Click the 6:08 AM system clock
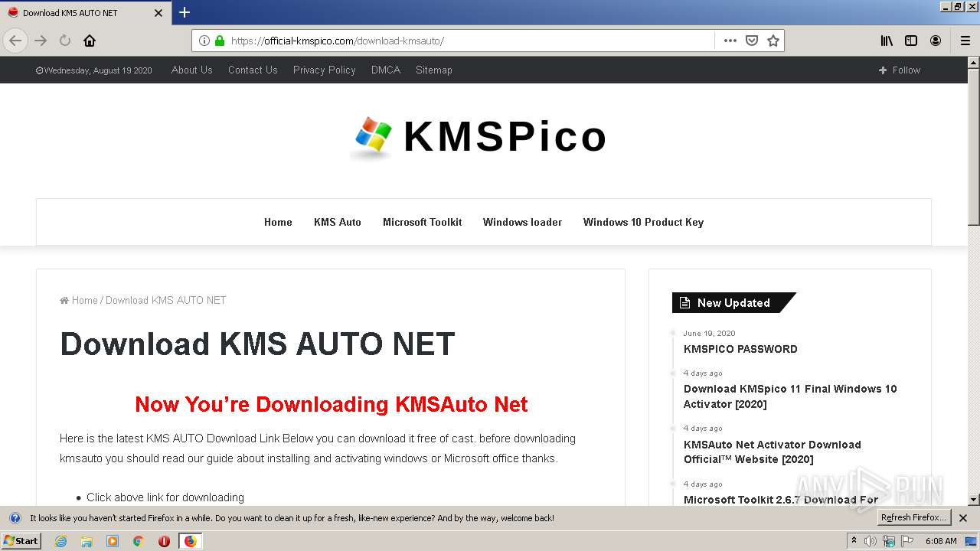Viewport: 980px width, 551px height. pyautogui.click(x=941, y=541)
